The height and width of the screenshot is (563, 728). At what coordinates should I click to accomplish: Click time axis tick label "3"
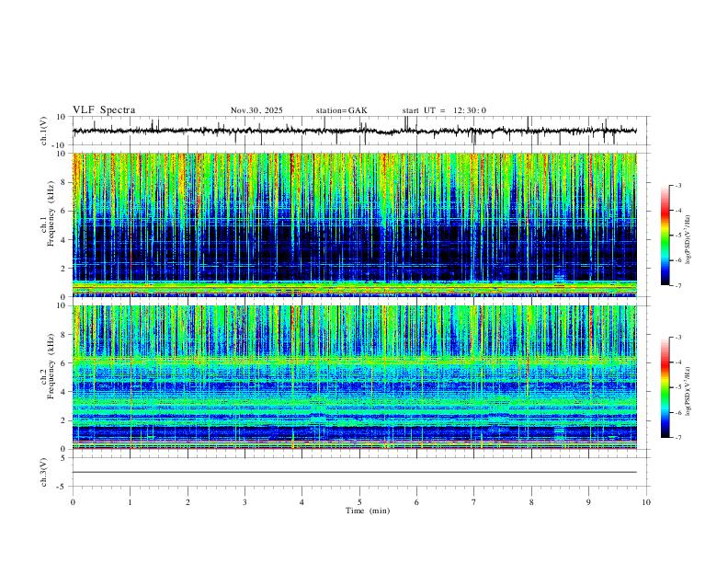click(245, 502)
